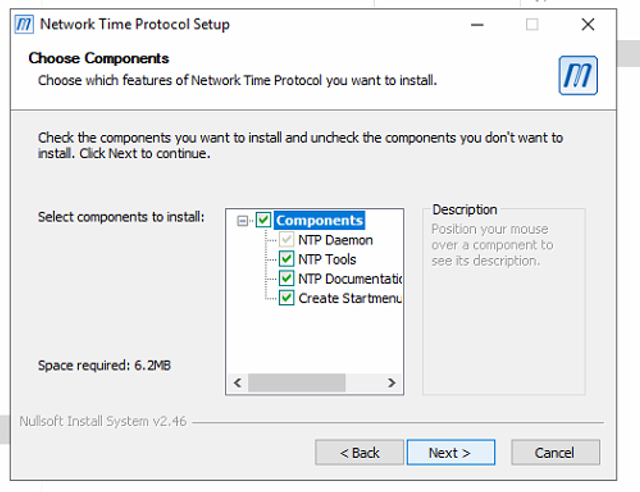The width and height of the screenshot is (640, 492).
Task: Click the installer icon in title bar
Action: point(24,24)
